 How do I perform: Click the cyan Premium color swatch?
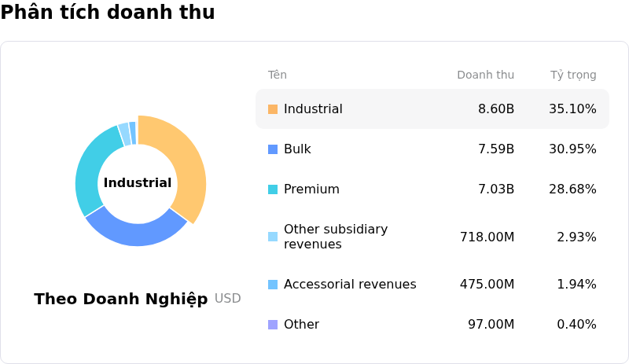(273, 189)
